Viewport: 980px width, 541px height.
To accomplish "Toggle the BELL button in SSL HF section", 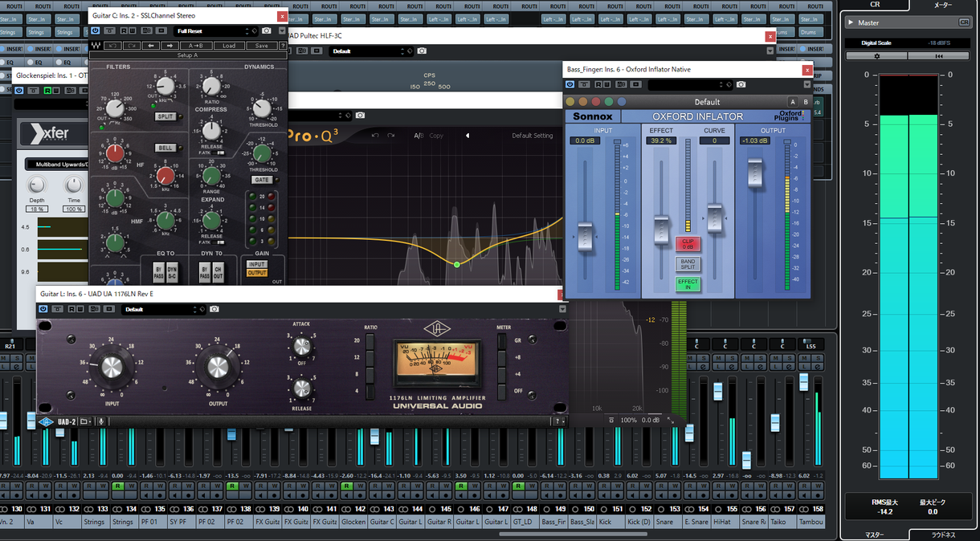I will point(165,148).
